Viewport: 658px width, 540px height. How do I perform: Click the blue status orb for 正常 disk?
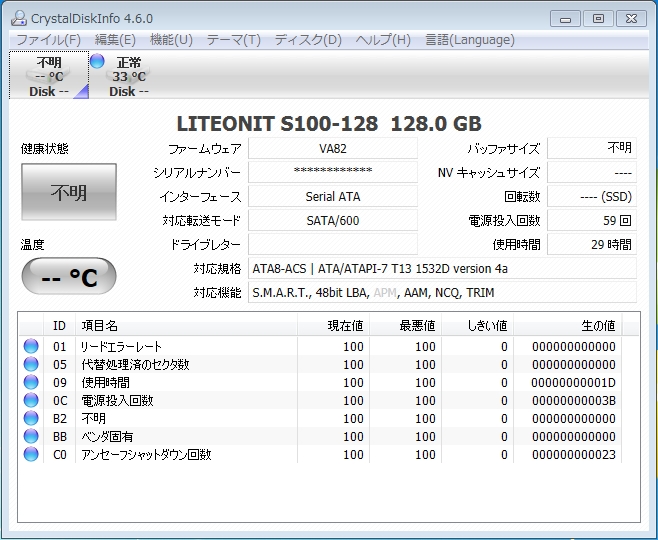point(97,61)
